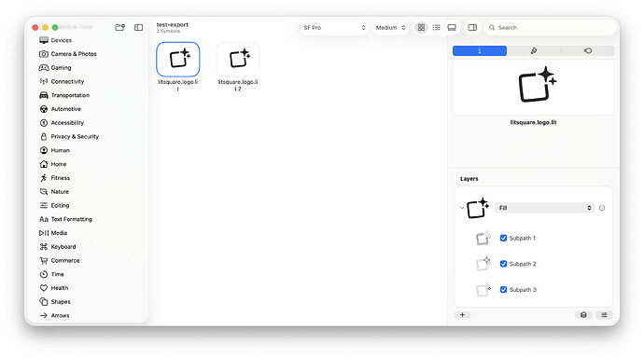This screenshot has height=358, width=644.
Task: Toggle the sidebar visibility button
Action: tap(138, 27)
